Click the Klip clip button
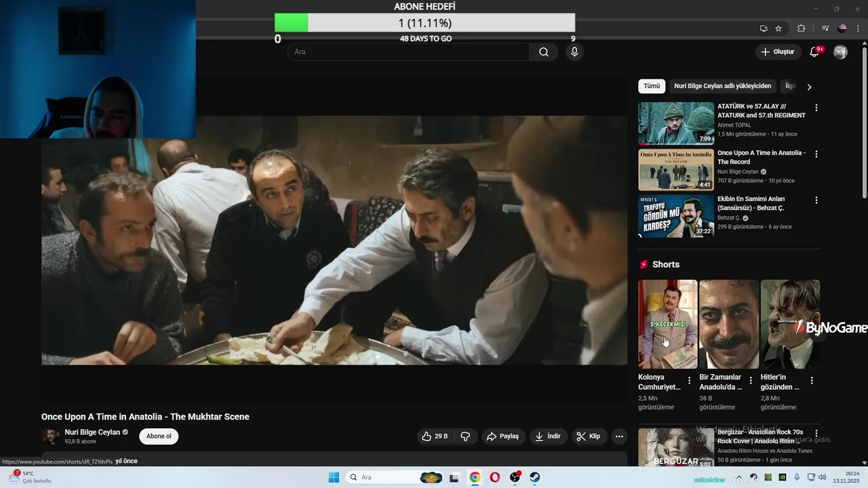This screenshot has height=488, width=868. (x=589, y=436)
